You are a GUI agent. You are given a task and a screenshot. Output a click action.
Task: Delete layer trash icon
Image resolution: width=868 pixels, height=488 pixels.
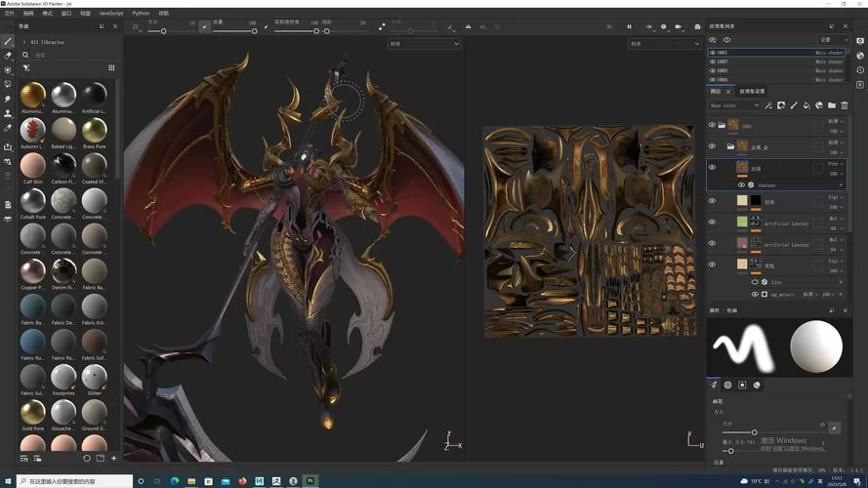tap(845, 105)
